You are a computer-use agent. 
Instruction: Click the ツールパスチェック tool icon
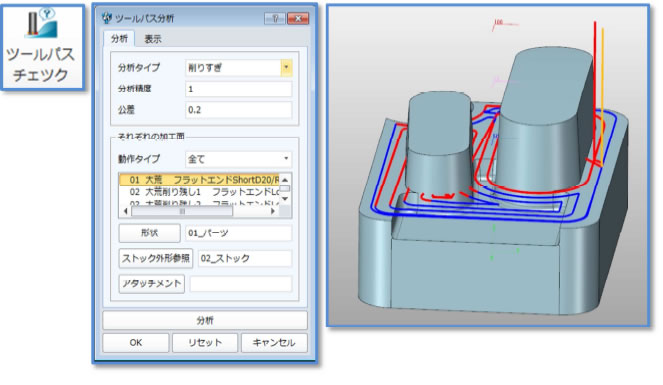pos(42,47)
